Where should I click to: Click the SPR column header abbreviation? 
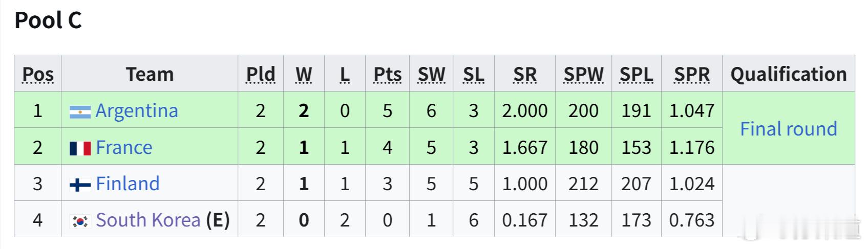(x=692, y=74)
